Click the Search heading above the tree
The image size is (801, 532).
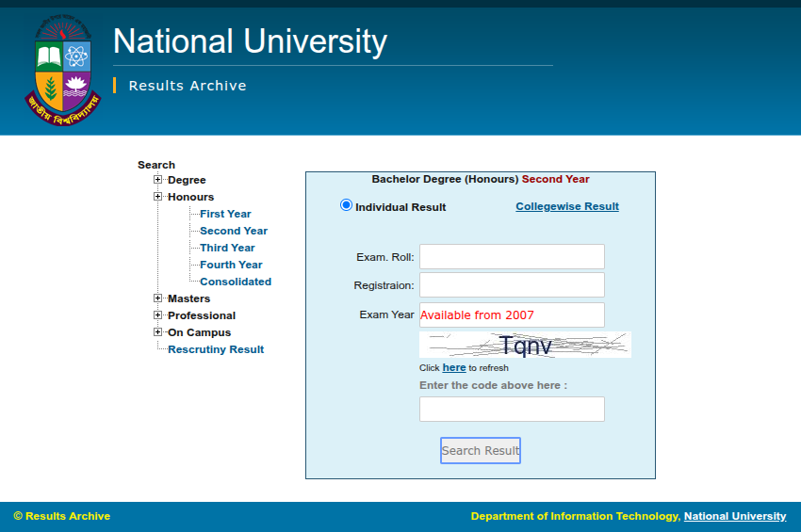pyautogui.click(x=156, y=165)
